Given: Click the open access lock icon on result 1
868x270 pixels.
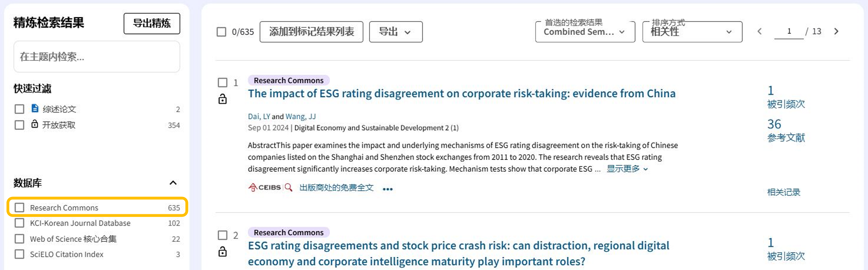Looking at the screenshot, I should (223, 100).
